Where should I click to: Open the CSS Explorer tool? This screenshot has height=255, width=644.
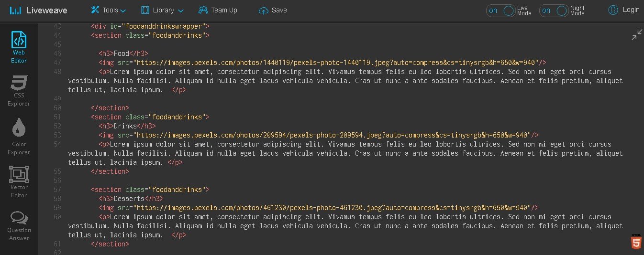[x=19, y=91]
